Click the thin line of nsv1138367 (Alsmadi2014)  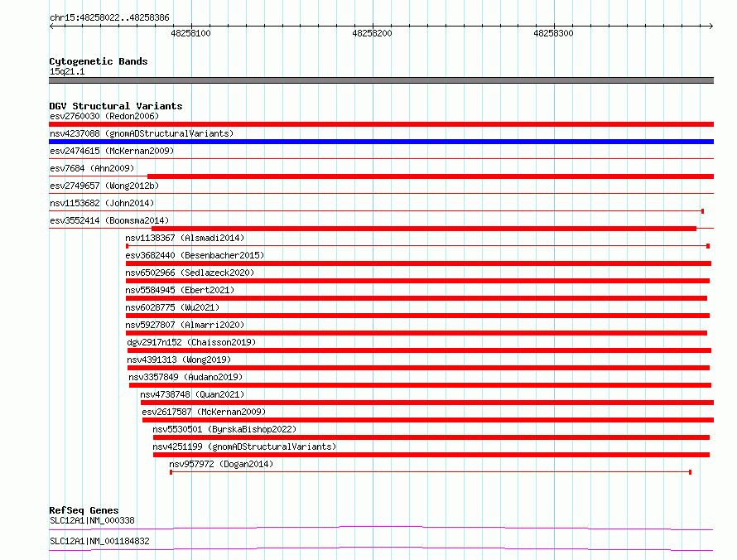[418, 246]
